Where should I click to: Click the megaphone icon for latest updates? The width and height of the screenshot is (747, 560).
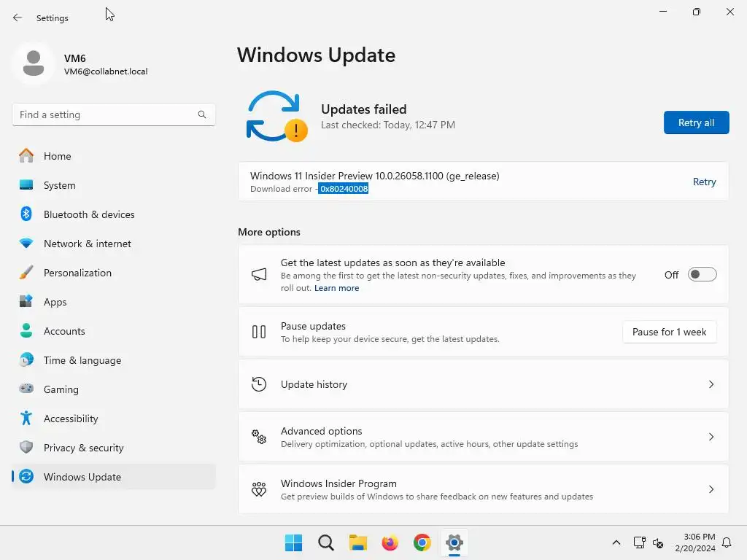[259, 274]
